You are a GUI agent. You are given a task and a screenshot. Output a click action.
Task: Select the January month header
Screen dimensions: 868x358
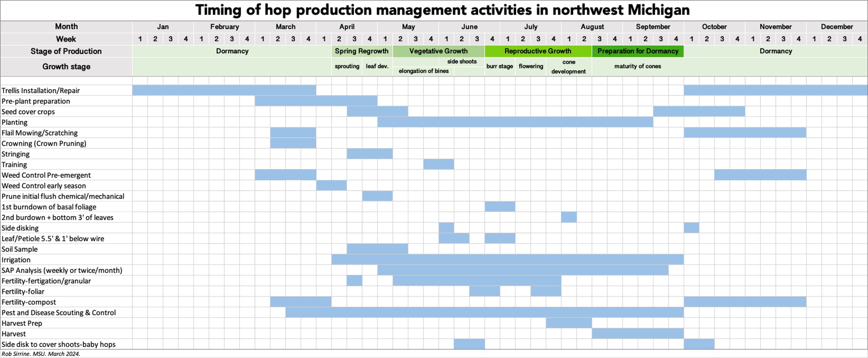[x=163, y=27]
